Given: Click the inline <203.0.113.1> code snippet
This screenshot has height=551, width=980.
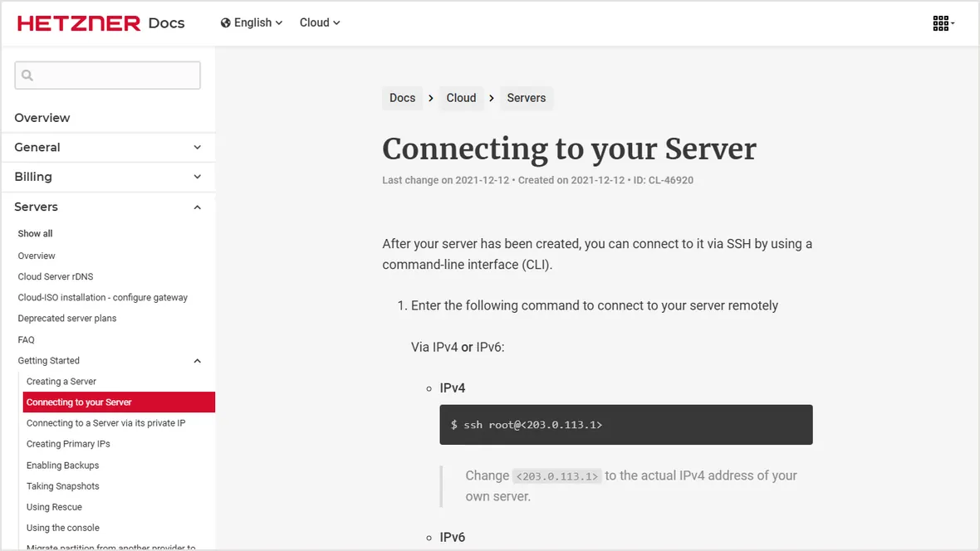Looking at the screenshot, I should [557, 476].
